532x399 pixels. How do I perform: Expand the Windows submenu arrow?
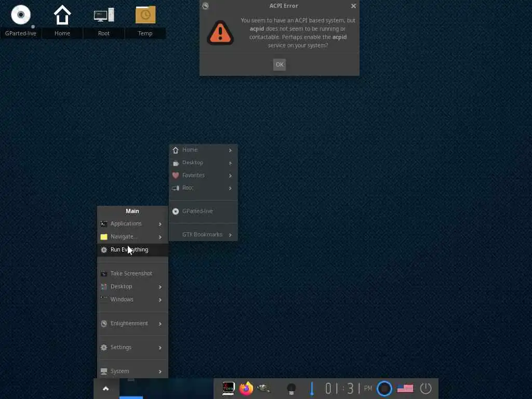pos(160,300)
